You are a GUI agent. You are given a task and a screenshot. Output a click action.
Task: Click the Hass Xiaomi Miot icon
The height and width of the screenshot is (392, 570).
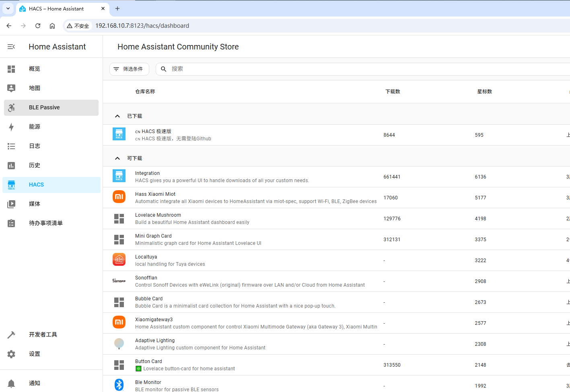[x=119, y=197]
